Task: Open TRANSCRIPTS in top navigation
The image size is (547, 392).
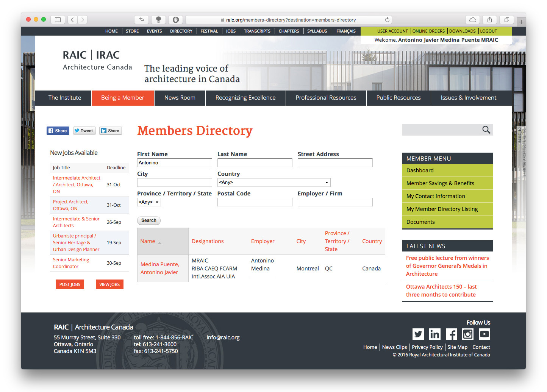Action: pos(257,31)
